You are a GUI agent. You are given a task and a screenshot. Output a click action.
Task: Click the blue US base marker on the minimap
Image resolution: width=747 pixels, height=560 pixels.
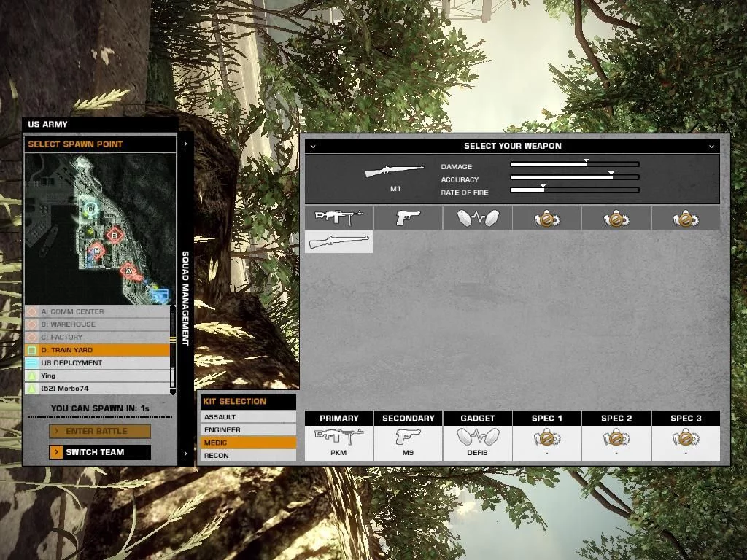160,295
